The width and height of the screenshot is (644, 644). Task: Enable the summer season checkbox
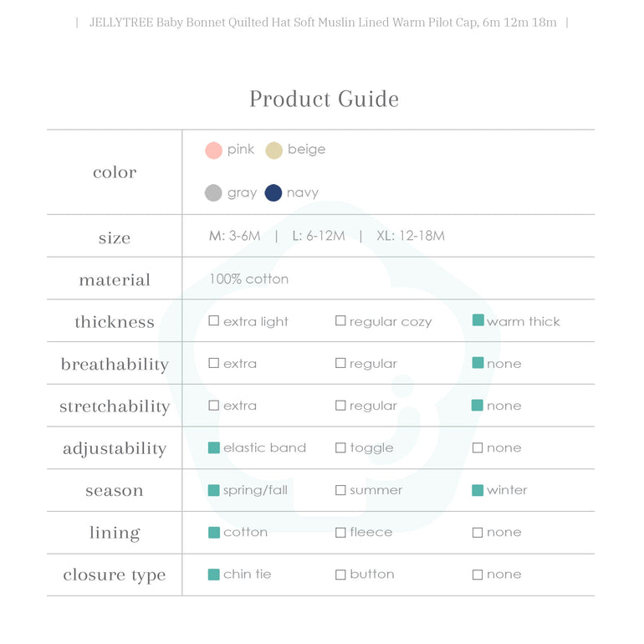340,490
